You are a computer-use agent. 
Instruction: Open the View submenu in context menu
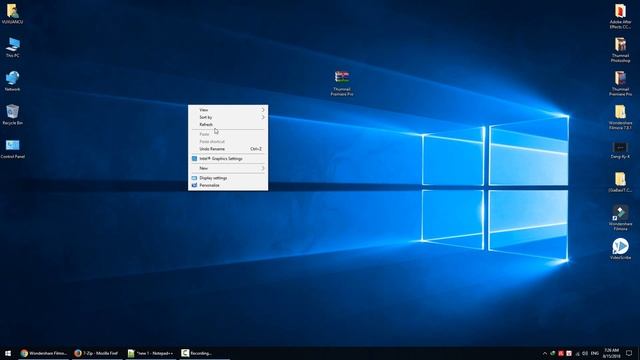coord(228,110)
